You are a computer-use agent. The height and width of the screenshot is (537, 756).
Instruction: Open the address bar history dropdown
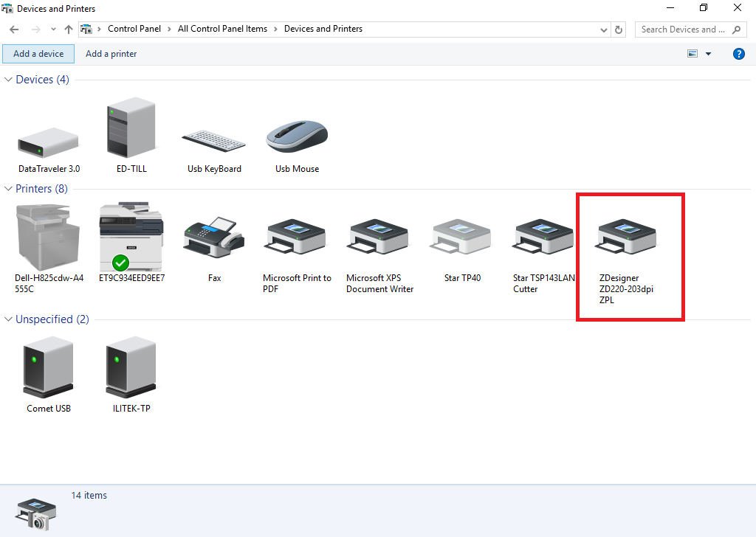coord(604,30)
